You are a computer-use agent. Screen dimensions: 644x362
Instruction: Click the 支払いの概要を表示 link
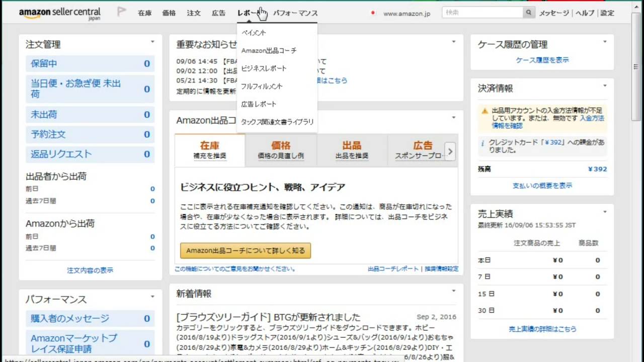[x=542, y=186]
